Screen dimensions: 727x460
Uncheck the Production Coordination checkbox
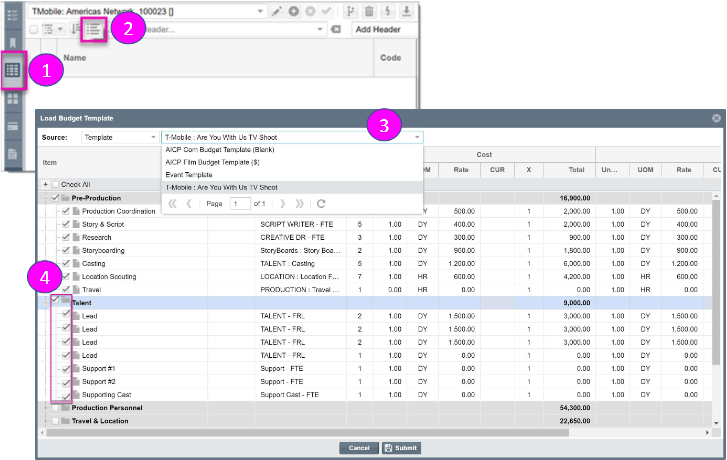(66, 211)
